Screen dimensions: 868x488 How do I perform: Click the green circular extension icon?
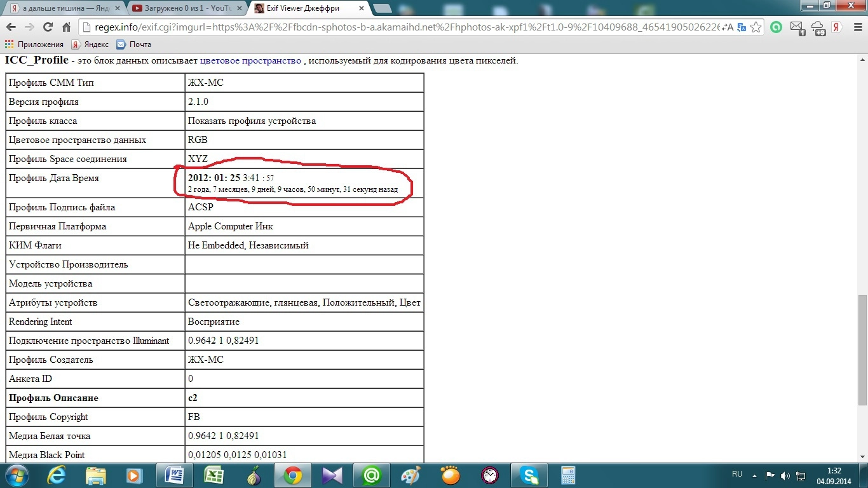[x=776, y=27]
